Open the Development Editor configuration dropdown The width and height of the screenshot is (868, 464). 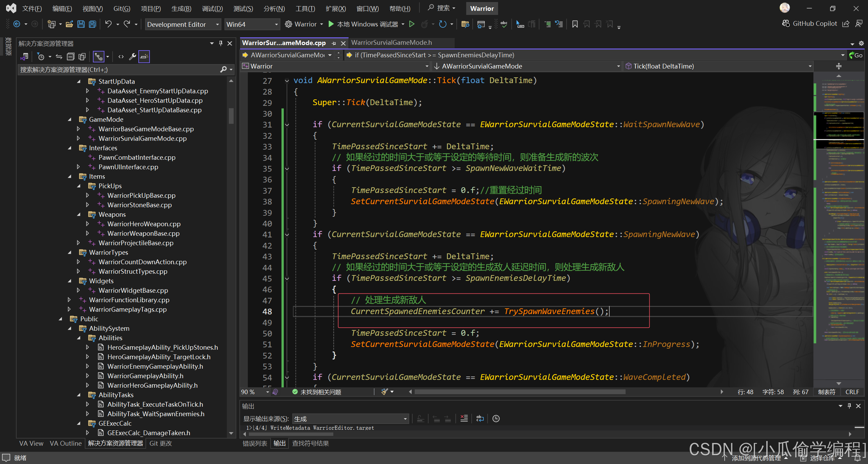click(183, 24)
